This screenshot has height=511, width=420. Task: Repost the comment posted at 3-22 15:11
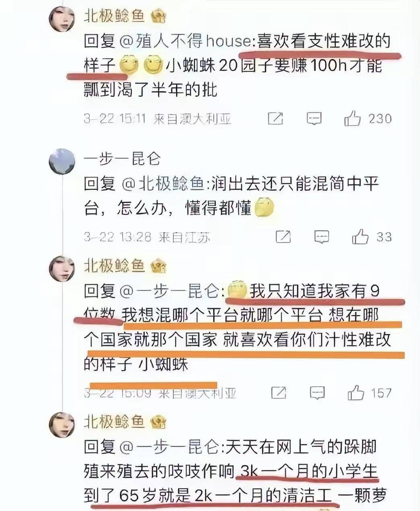point(276,119)
